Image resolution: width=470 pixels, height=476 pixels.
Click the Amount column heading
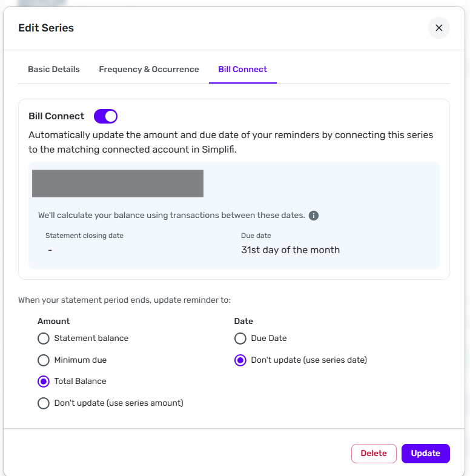53,321
